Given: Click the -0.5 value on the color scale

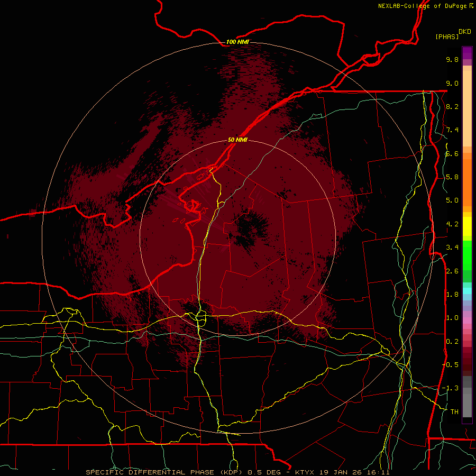Looking at the screenshot, I should [x=450, y=365].
